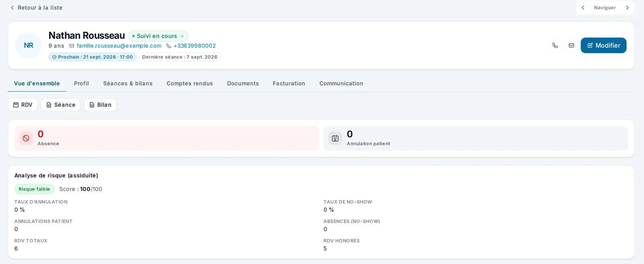The image size is (644, 264).
Task: Open the Comptes rendus tab
Action: click(x=190, y=83)
